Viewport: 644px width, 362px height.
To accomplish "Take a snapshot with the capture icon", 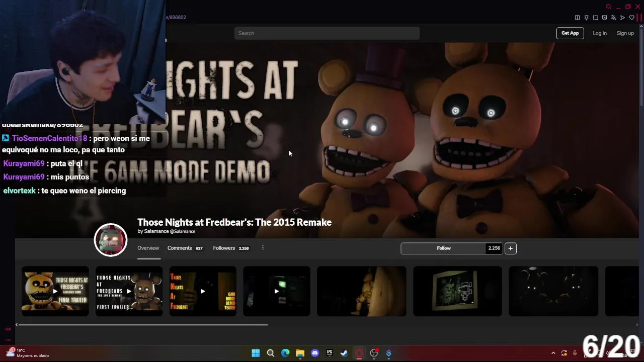I will click(595, 18).
